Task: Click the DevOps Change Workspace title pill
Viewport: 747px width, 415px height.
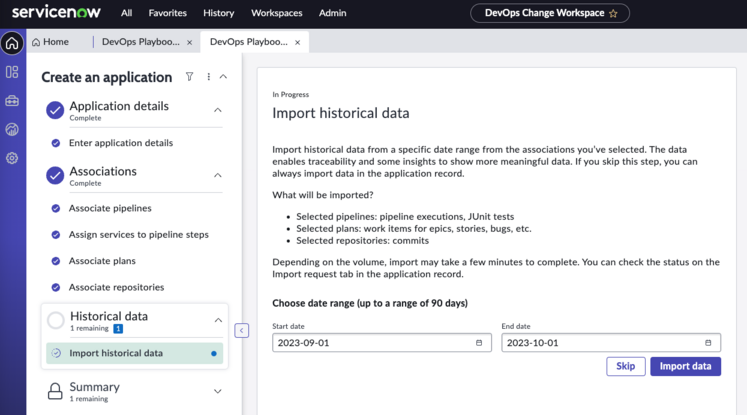Action: tap(550, 13)
